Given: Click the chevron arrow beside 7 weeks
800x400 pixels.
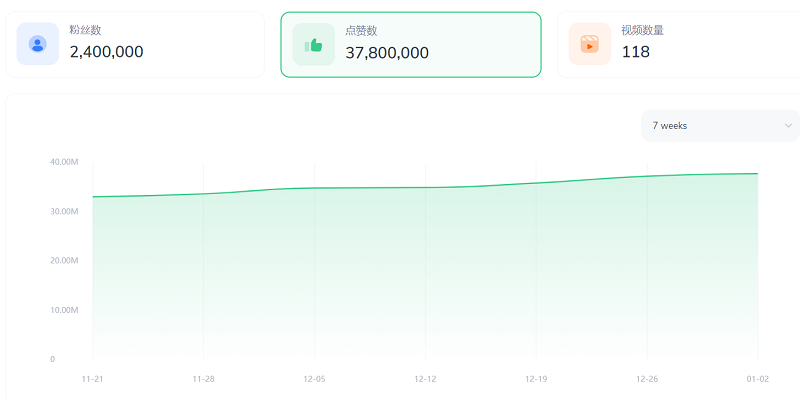Looking at the screenshot, I should pos(788,126).
